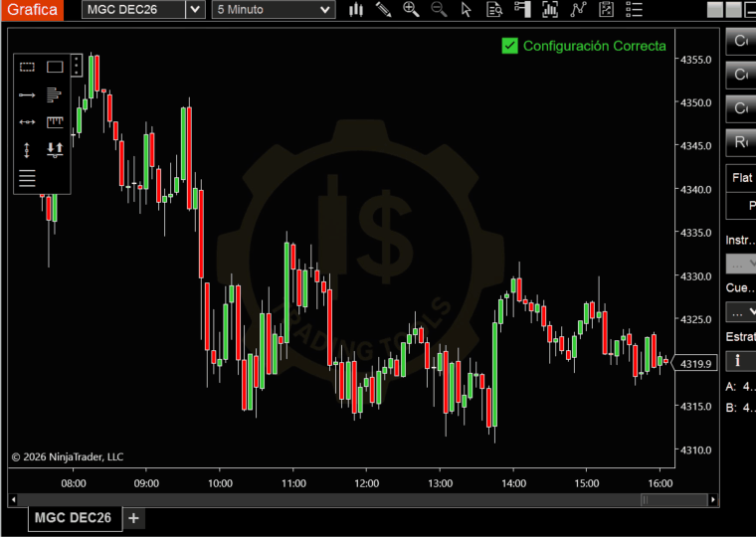Select the arrow cursor tool
This screenshot has height=537, width=756.
click(467, 10)
